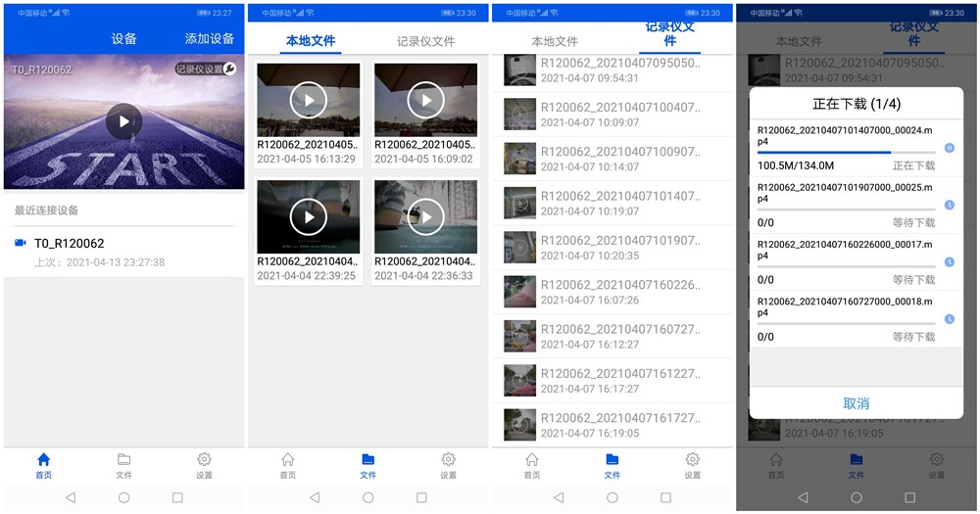The width and height of the screenshot is (980, 514).
Task: Tap the waiting clock icon for 00025.mp4
Action: (x=949, y=205)
